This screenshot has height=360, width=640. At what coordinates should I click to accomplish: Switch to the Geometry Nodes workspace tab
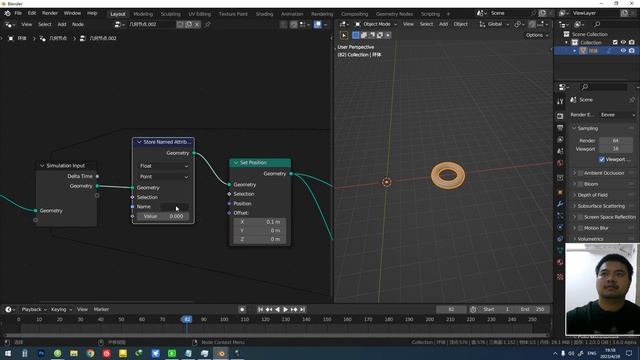(394, 14)
